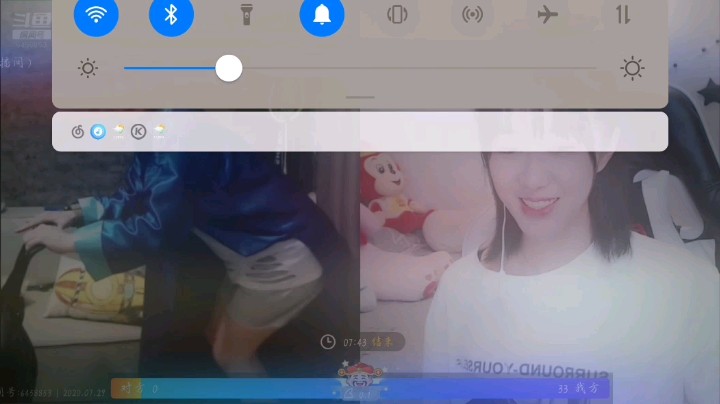The height and width of the screenshot is (404, 720).
Task: Enable airplane mode
Action: tap(548, 14)
